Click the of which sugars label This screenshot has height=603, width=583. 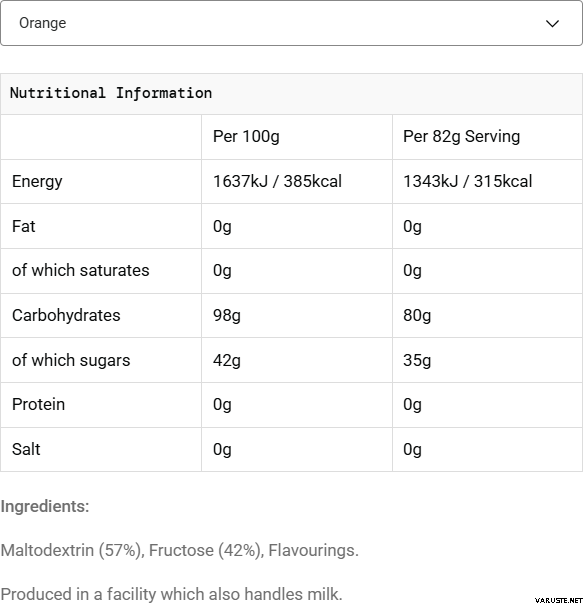coord(71,360)
